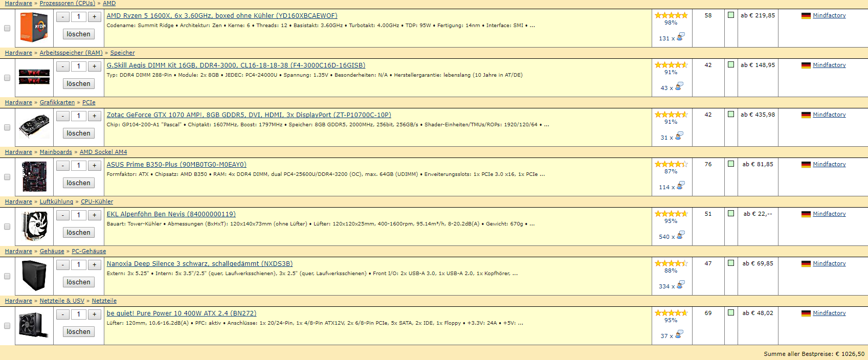
Task: Click price text ab € 48,02
Action: point(758,313)
